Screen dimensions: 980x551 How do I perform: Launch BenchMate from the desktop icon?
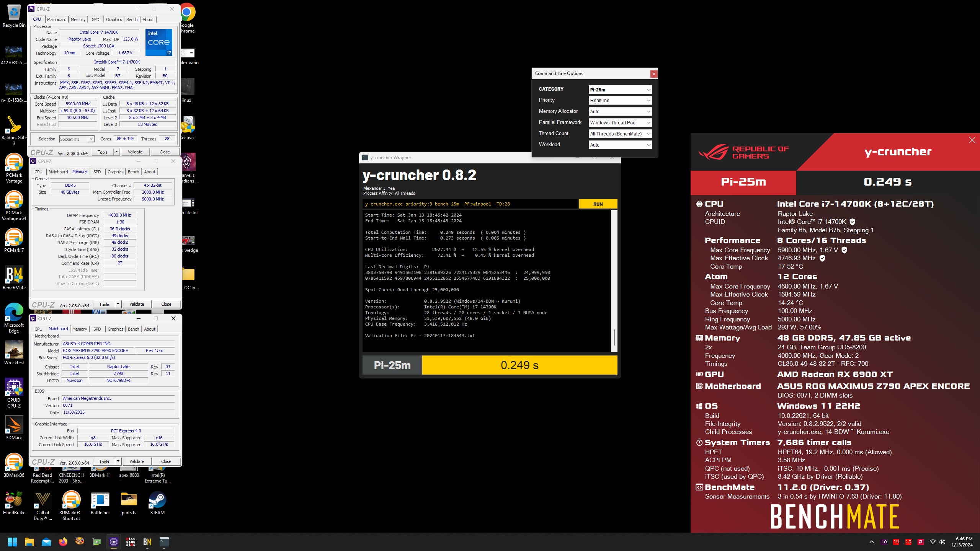pos(14,278)
